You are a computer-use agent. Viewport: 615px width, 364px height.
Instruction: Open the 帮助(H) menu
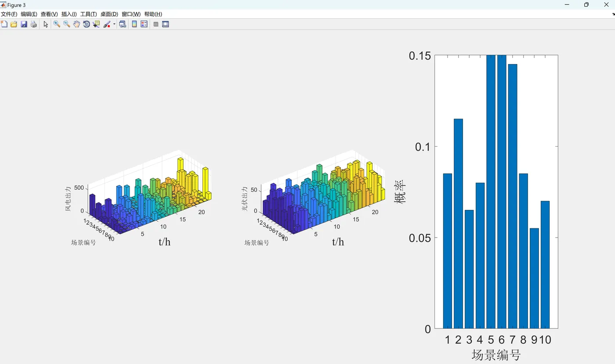(153, 14)
